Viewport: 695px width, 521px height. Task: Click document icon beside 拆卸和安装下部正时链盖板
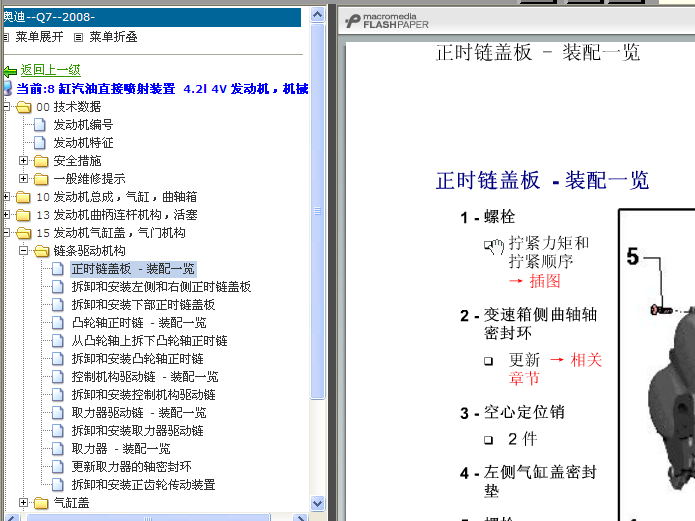[58, 305]
